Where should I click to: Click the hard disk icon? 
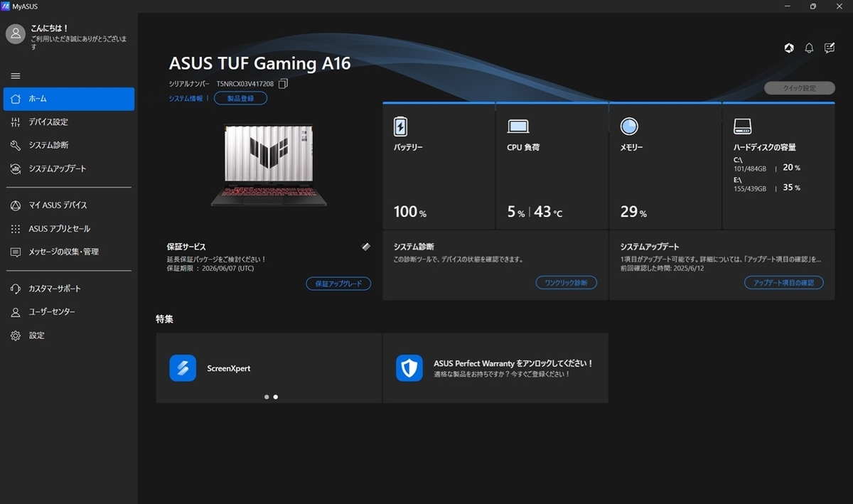pyautogui.click(x=742, y=127)
